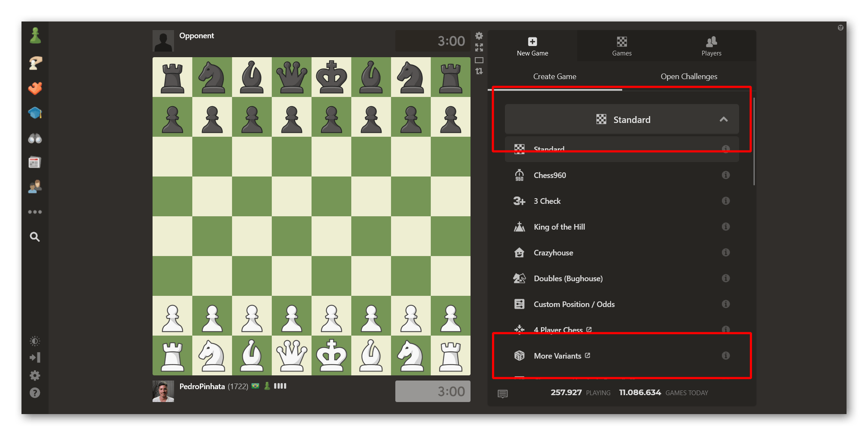This screenshot has height=436, width=868.
Task: Open PedroPinhata's profile photo
Action: pos(163,391)
